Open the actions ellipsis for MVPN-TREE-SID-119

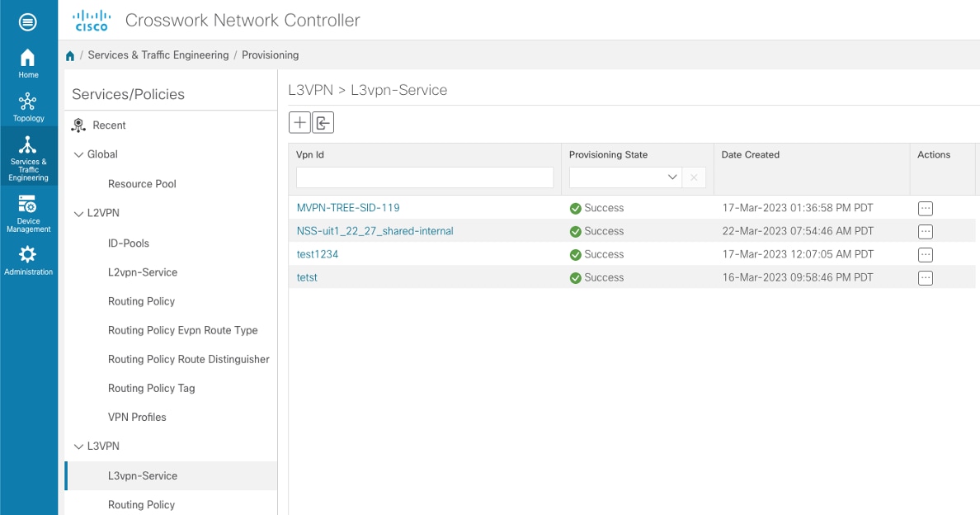pos(925,208)
